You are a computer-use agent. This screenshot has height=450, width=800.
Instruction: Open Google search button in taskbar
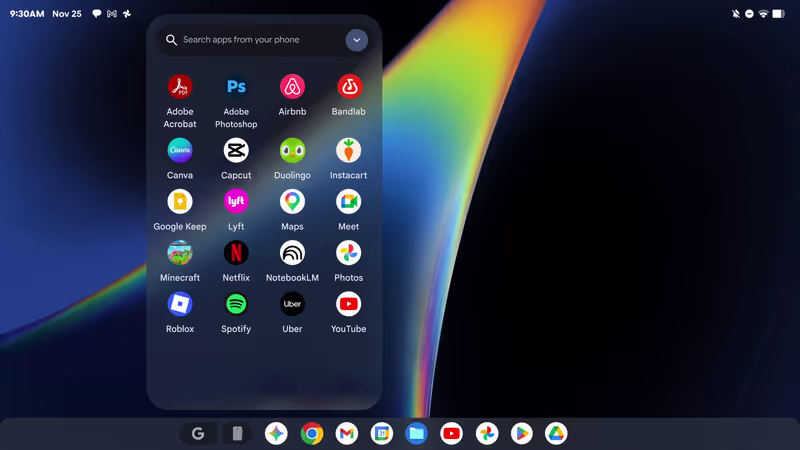tap(198, 434)
